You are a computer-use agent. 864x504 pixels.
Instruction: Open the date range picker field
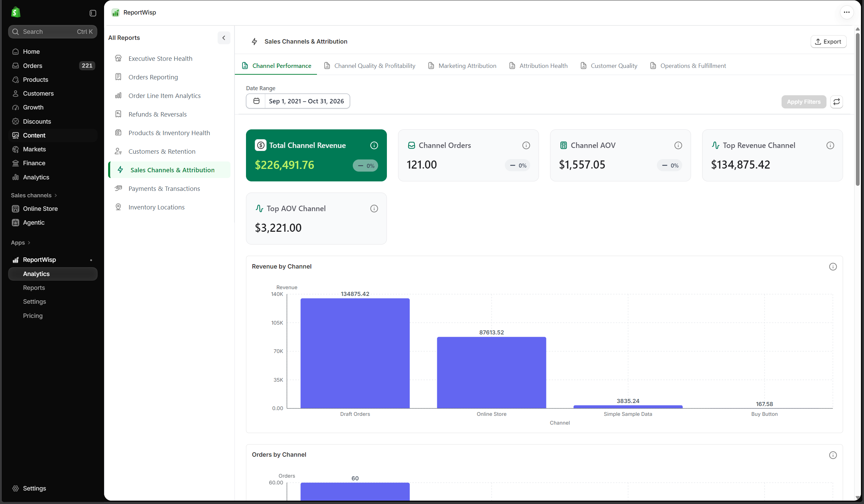coord(298,101)
